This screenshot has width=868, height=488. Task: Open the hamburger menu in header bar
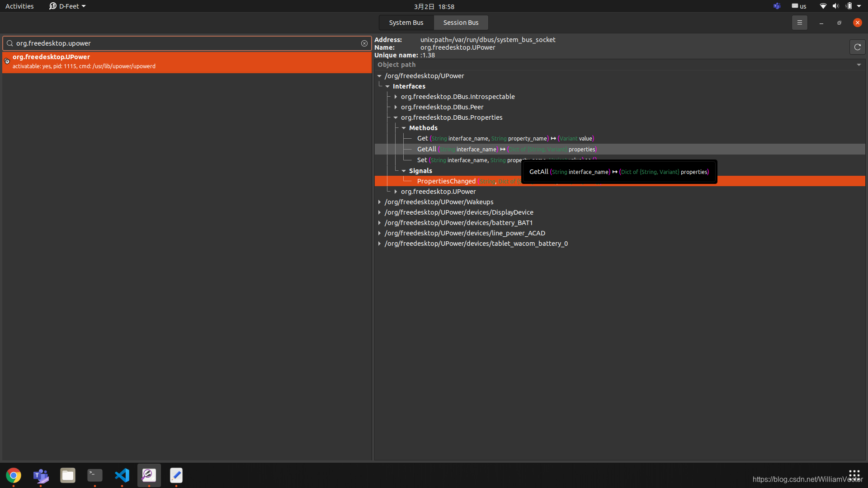pyautogui.click(x=799, y=23)
